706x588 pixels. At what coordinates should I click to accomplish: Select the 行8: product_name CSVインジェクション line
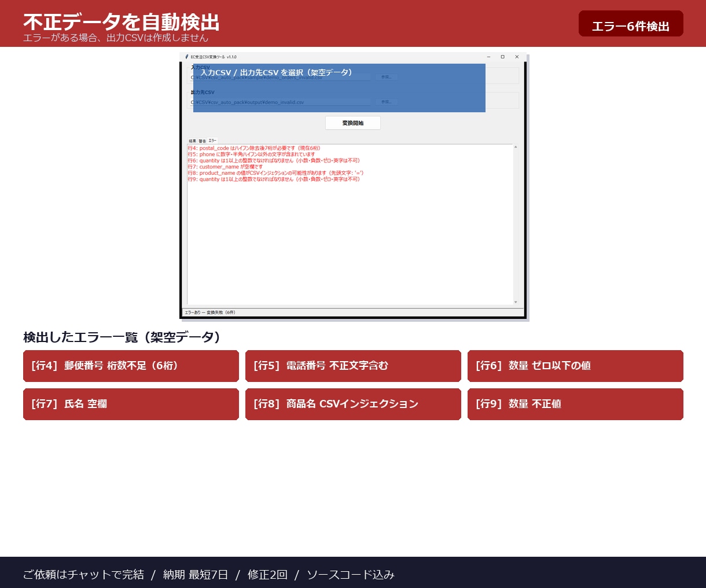pyautogui.click(x=275, y=173)
